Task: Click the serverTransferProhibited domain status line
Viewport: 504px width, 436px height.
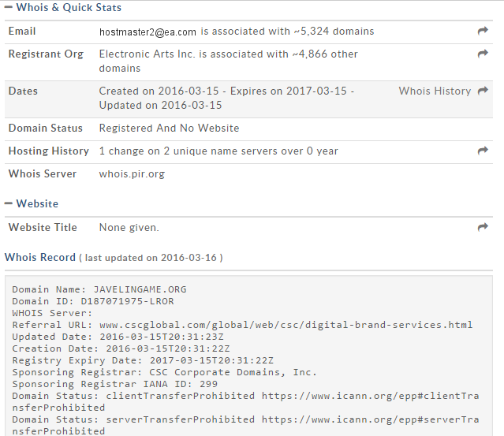Action: 245,426
